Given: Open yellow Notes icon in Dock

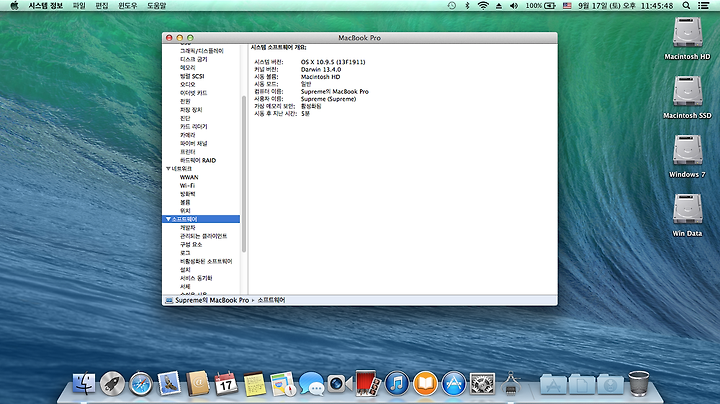Looking at the screenshot, I should pyautogui.click(x=254, y=384).
